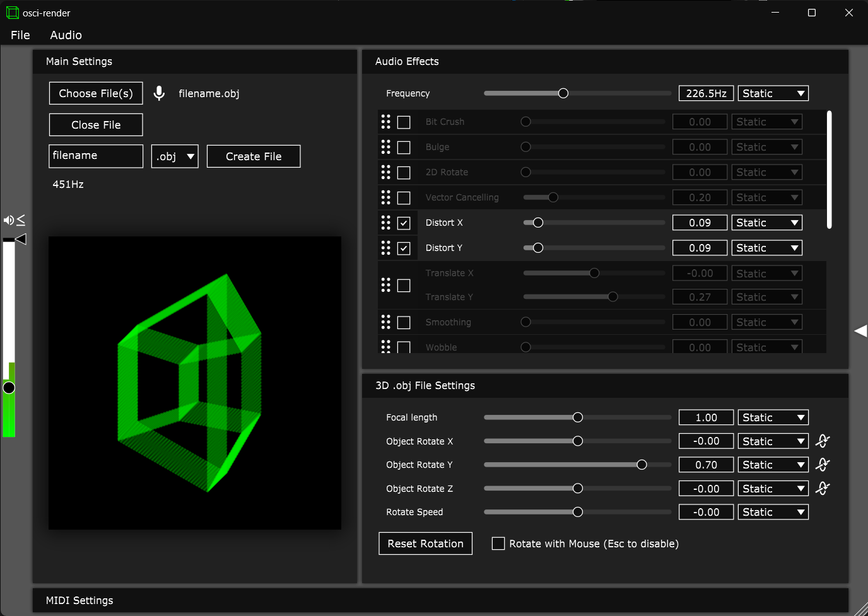
Task: Open the File menu
Action: pos(20,35)
